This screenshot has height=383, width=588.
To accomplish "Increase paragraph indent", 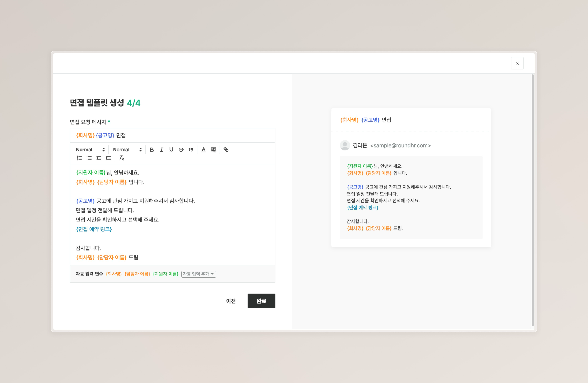I will click(x=109, y=158).
